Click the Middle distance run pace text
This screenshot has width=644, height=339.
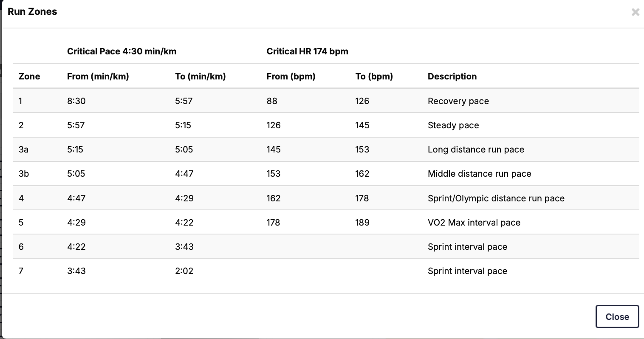point(479,174)
